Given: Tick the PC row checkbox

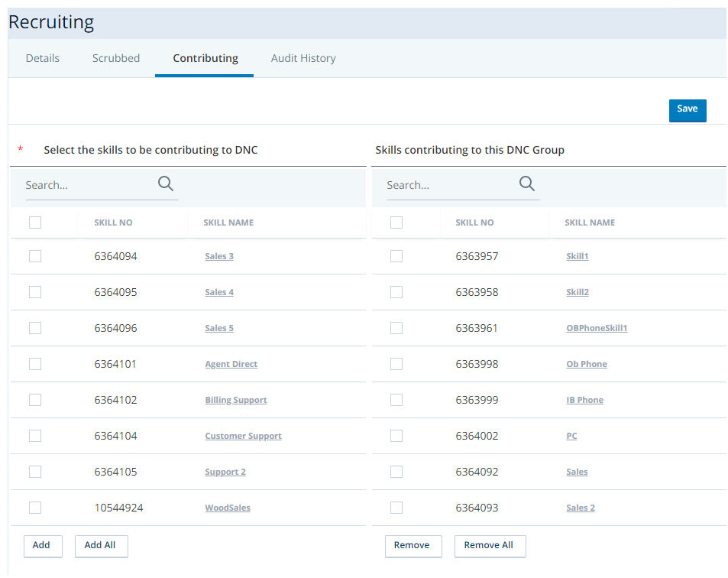Looking at the screenshot, I should pos(396,436).
